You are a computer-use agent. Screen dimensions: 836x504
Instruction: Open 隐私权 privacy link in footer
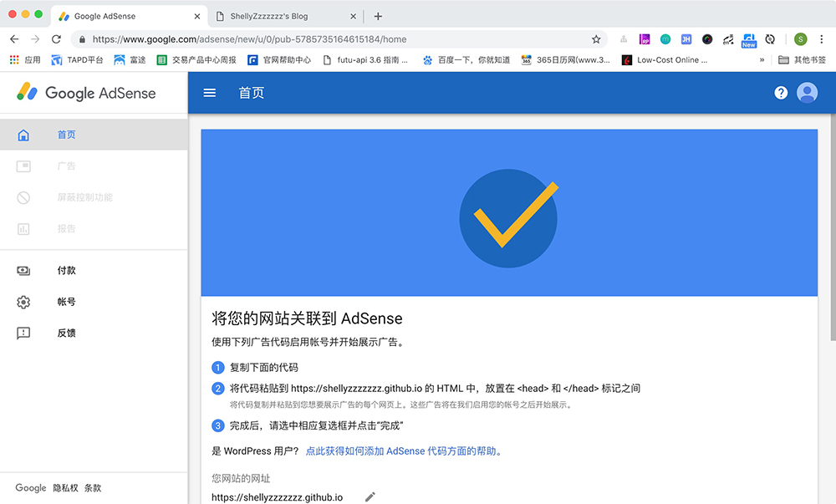point(65,488)
